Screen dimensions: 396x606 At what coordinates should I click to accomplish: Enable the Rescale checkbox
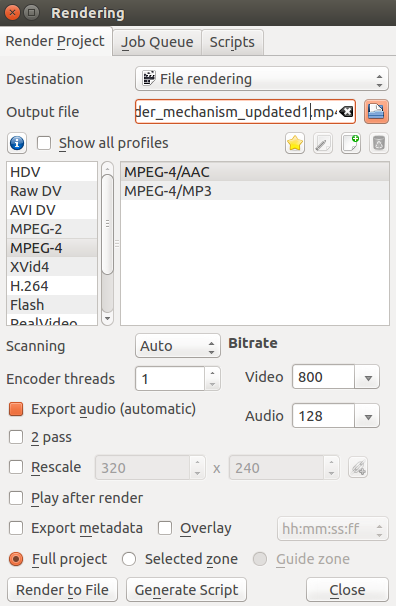pyautogui.click(x=16, y=467)
